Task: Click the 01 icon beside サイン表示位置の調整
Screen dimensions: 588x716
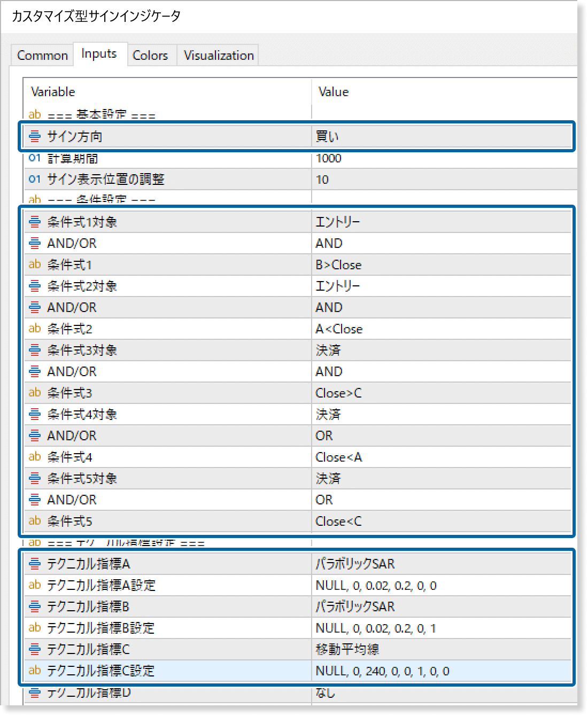Action: point(34,179)
